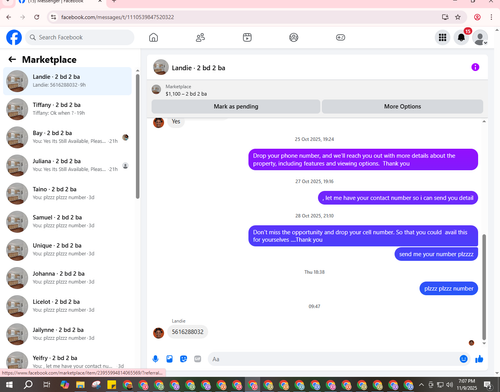This screenshot has width=500, height=392.
Task: Open Task View on taskbar
Action: point(47,385)
